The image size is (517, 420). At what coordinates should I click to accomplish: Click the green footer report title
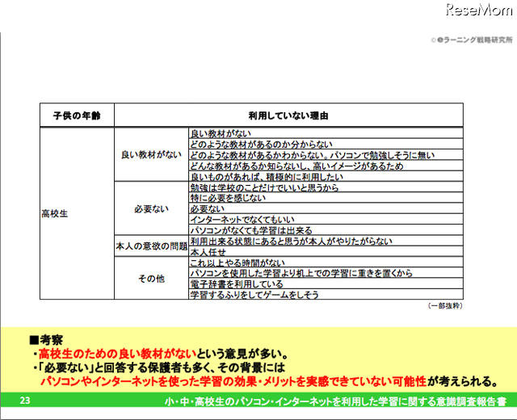(x=335, y=401)
